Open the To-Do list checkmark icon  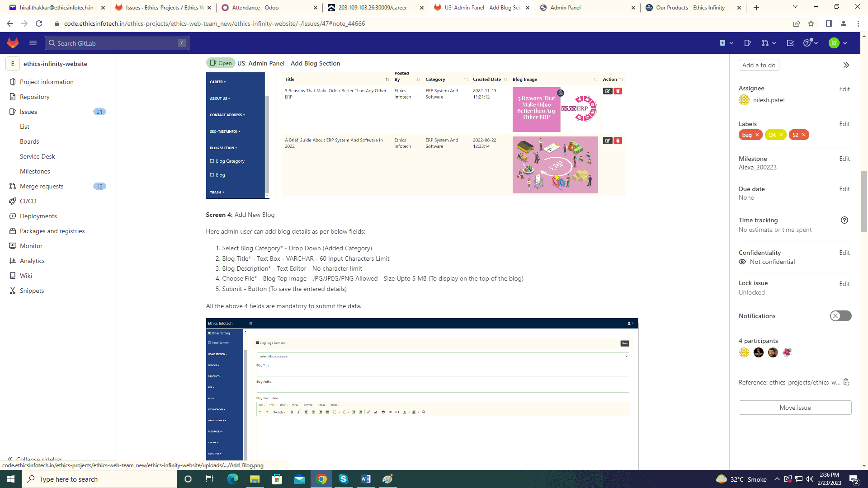[x=790, y=43]
